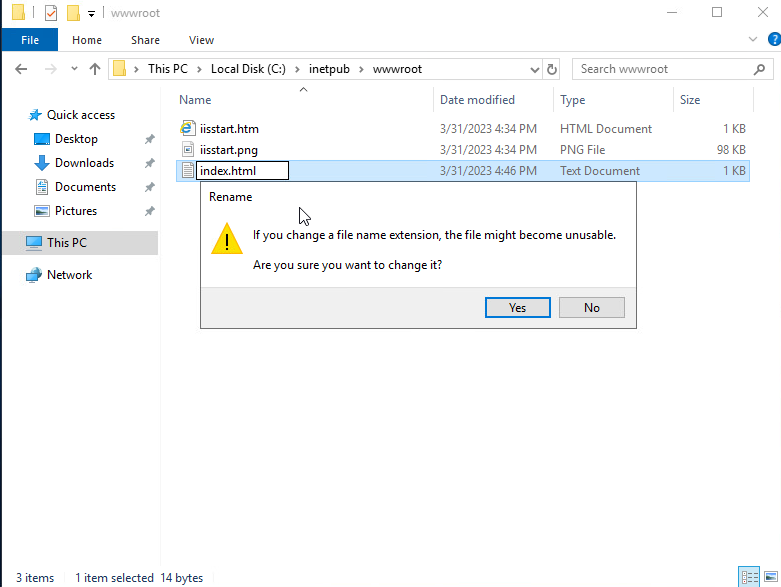Click the iisstart.png image file icon
Screen dimensions: 781x587
188,149
